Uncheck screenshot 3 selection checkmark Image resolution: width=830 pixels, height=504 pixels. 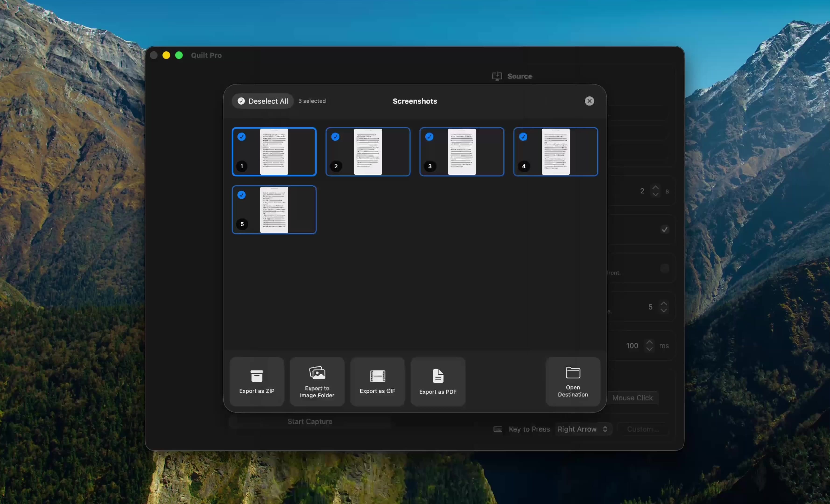tap(429, 137)
